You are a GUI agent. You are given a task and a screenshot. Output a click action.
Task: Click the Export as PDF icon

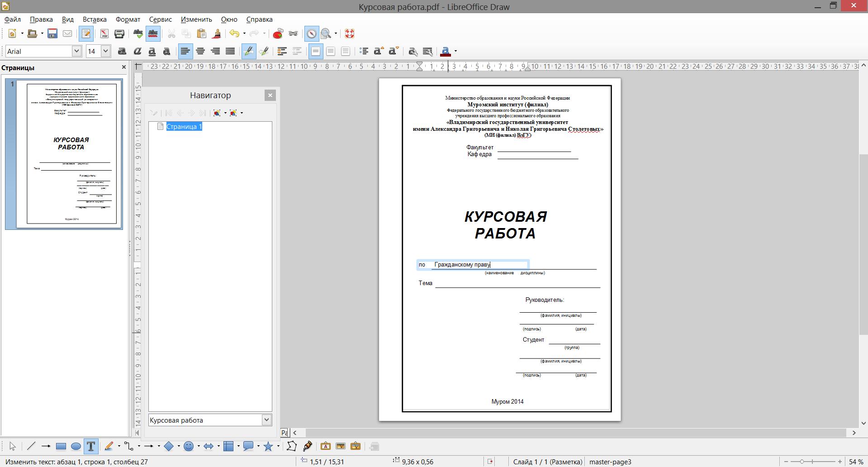104,34
